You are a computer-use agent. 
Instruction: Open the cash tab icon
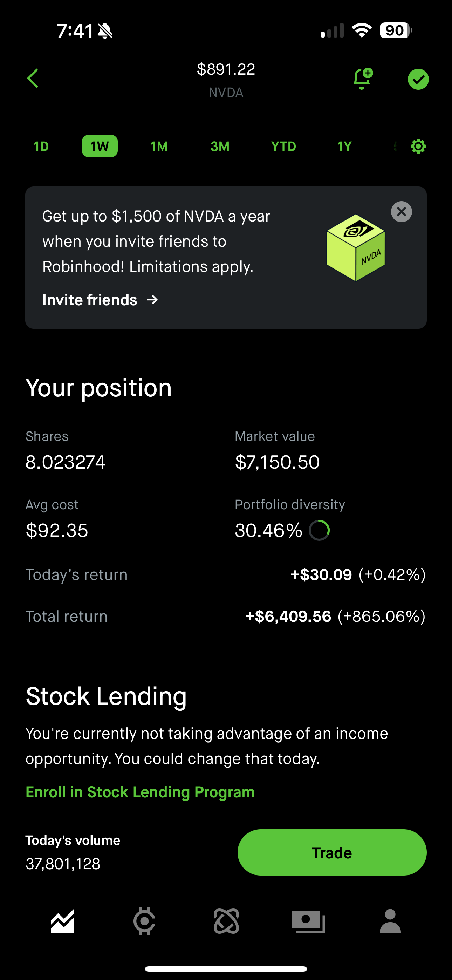point(309,921)
